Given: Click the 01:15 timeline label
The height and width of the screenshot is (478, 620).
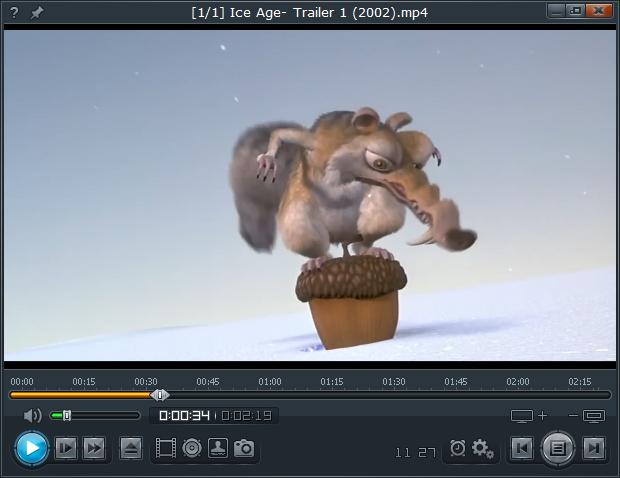Looking at the screenshot, I should click(332, 382).
